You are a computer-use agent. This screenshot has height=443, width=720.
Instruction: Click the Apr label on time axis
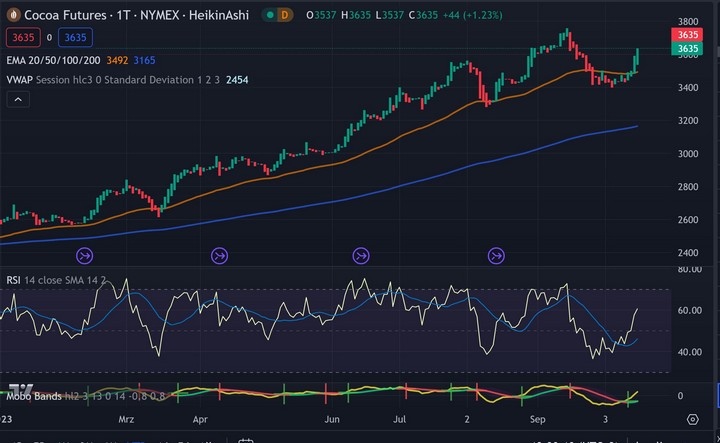click(x=200, y=419)
